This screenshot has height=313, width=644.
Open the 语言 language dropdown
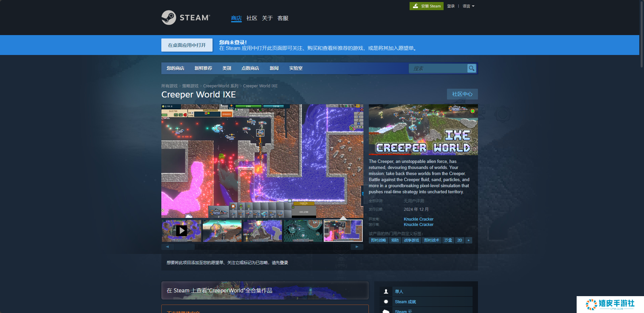click(x=468, y=6)
